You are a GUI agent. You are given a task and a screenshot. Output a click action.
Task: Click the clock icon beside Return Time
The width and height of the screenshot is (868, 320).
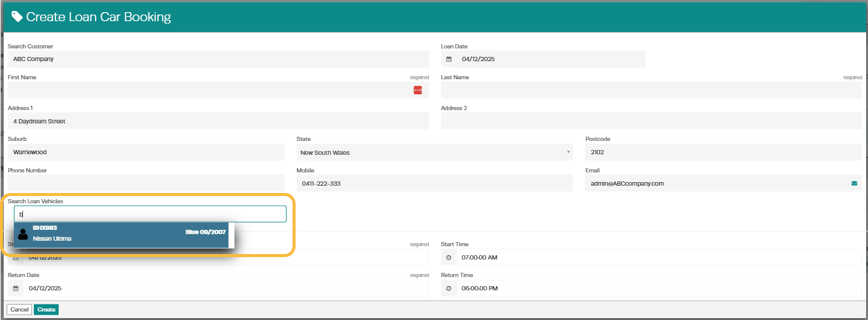click(449, 289)
